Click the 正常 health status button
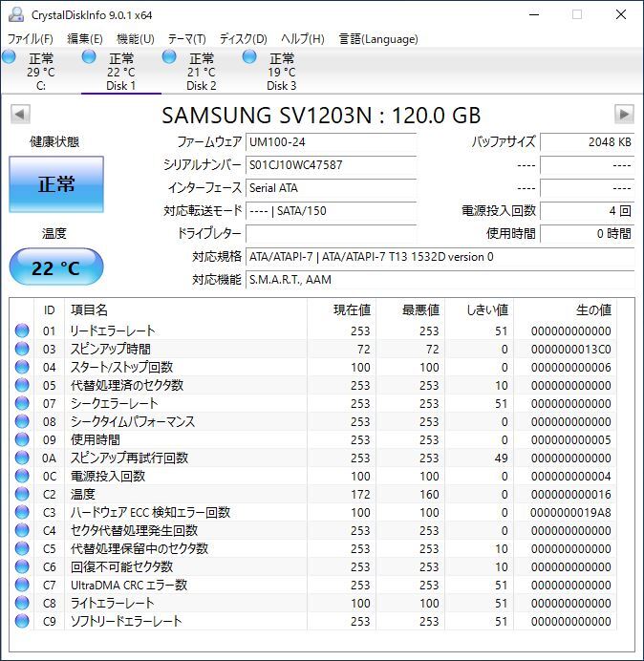The image size is (644, 661). (56, 184)
